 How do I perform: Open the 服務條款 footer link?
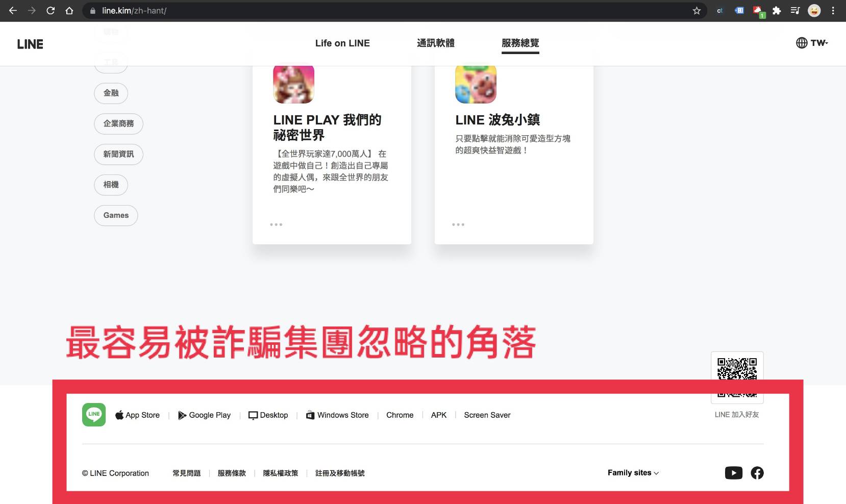(x=232, y=473)
